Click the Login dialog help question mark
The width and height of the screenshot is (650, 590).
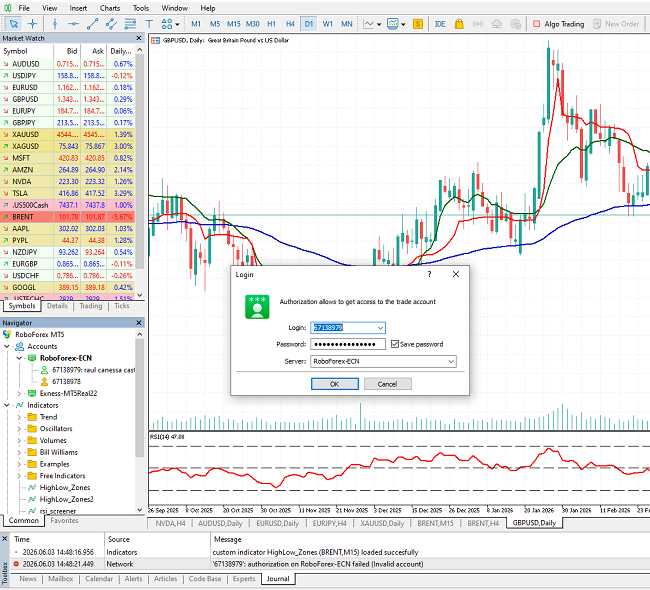429,274
